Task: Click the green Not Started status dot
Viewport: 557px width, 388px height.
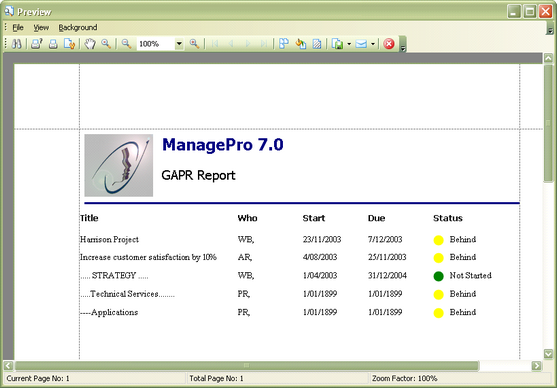Action: click(x=438, y=276)
